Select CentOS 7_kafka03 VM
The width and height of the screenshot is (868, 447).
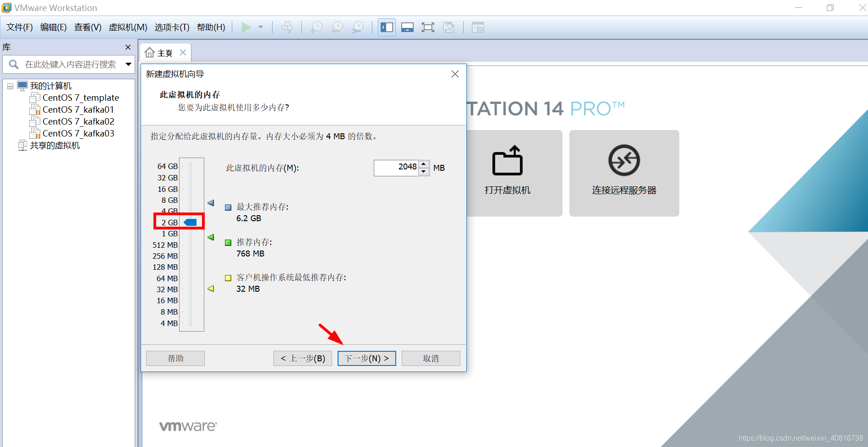78,133
